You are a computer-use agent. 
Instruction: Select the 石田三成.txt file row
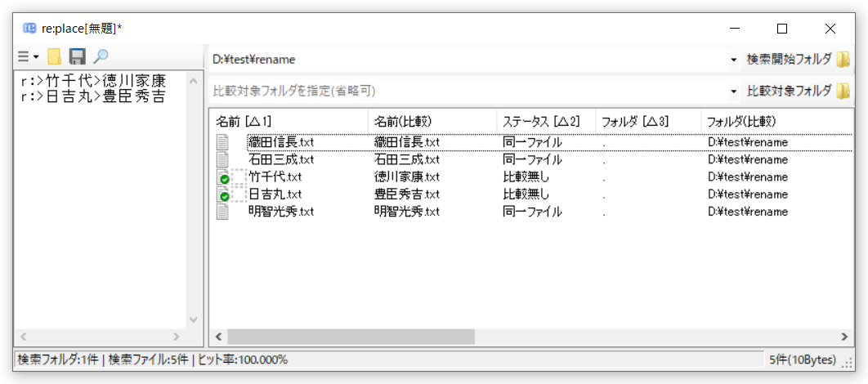pos(531,160)
